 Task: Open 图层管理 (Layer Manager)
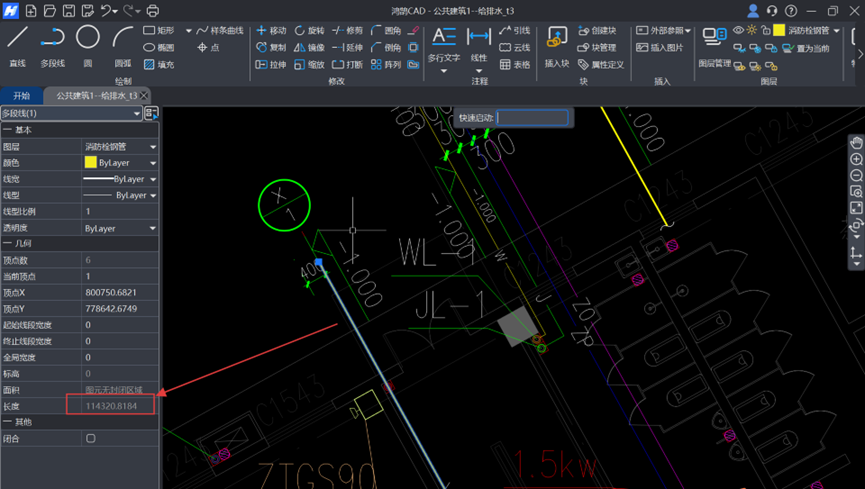(x=714, y=46)
